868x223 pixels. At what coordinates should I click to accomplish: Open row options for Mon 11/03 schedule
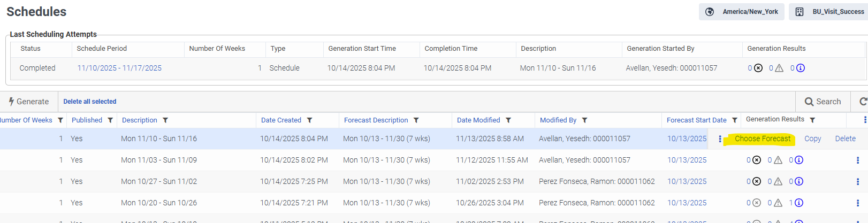(x=858, y=160)
